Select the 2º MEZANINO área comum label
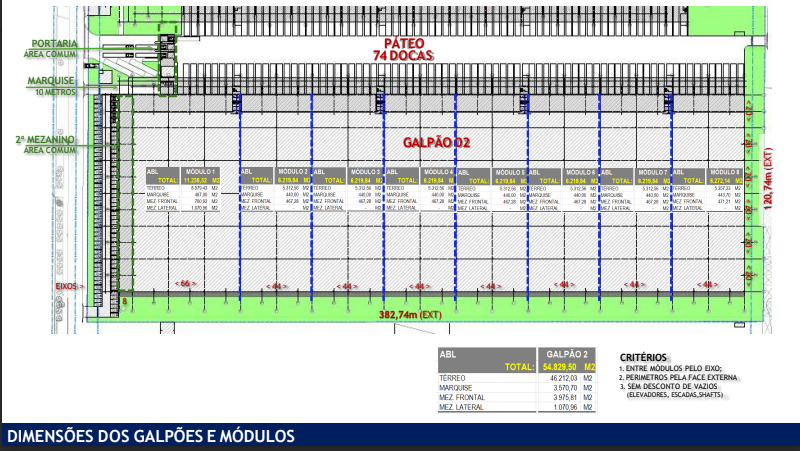Viewport: 800px width, 451px height. click(46, 144)
